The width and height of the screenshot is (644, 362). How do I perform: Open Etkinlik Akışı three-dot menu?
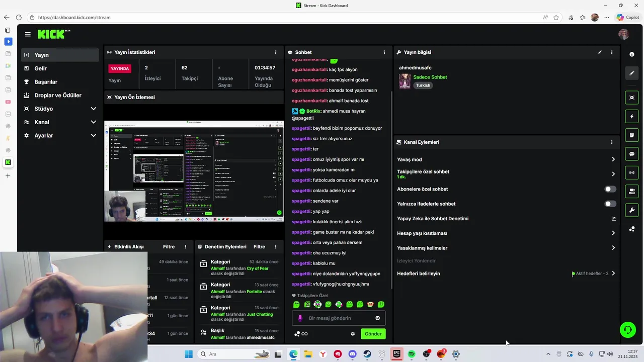click(185, 247)
